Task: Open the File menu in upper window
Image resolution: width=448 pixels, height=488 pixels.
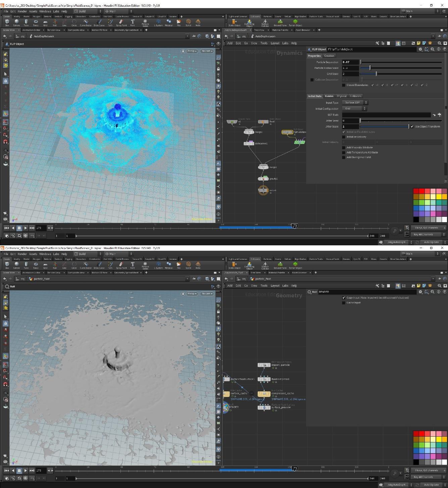Action: tap(6, 11)
